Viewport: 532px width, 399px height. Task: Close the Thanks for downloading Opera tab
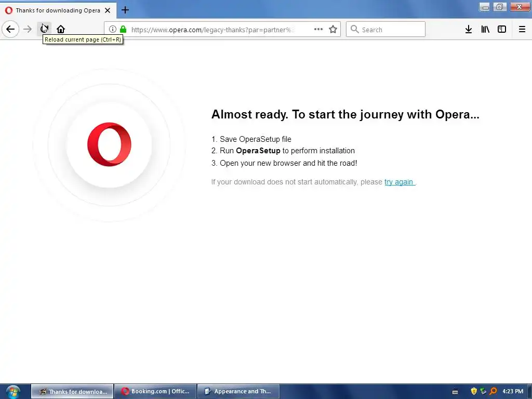[x=108, y=10]
